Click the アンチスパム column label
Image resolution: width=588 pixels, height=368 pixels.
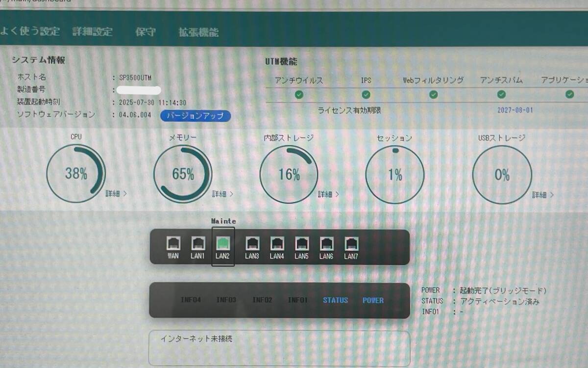[x=501, y=80]
